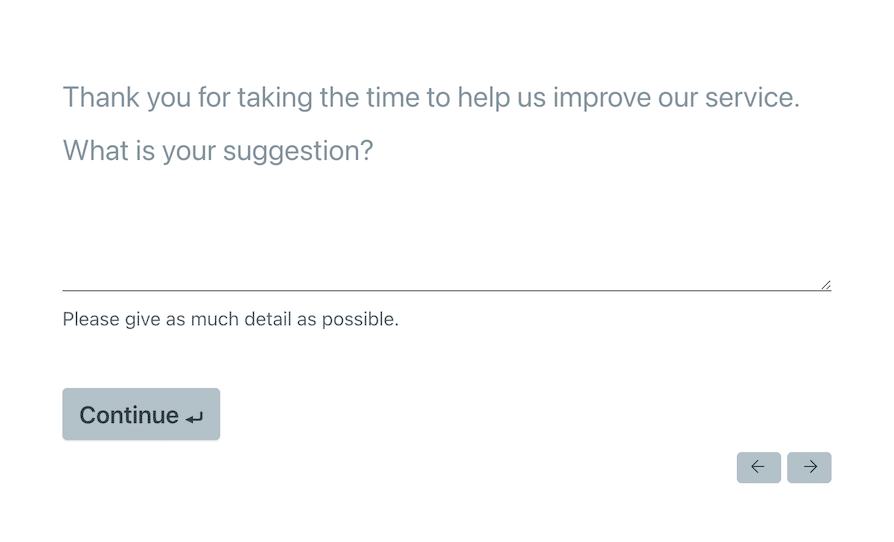Click the left arrow navigation button

pos(758,467)
